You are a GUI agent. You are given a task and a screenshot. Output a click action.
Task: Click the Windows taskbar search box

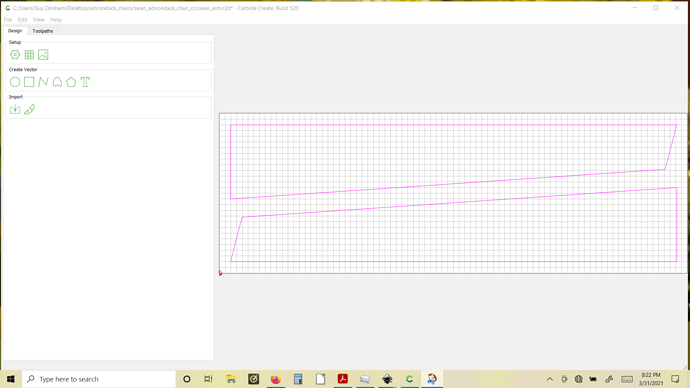99,379
